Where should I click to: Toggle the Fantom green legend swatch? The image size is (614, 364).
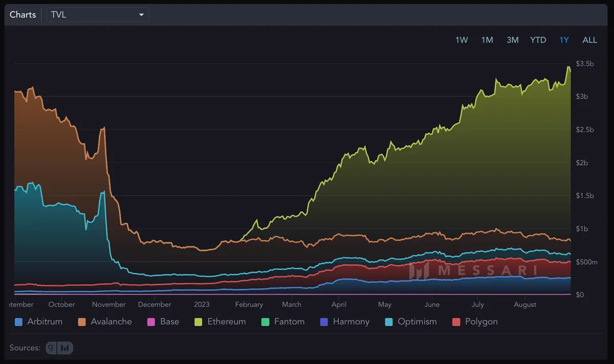click(265, 322)
